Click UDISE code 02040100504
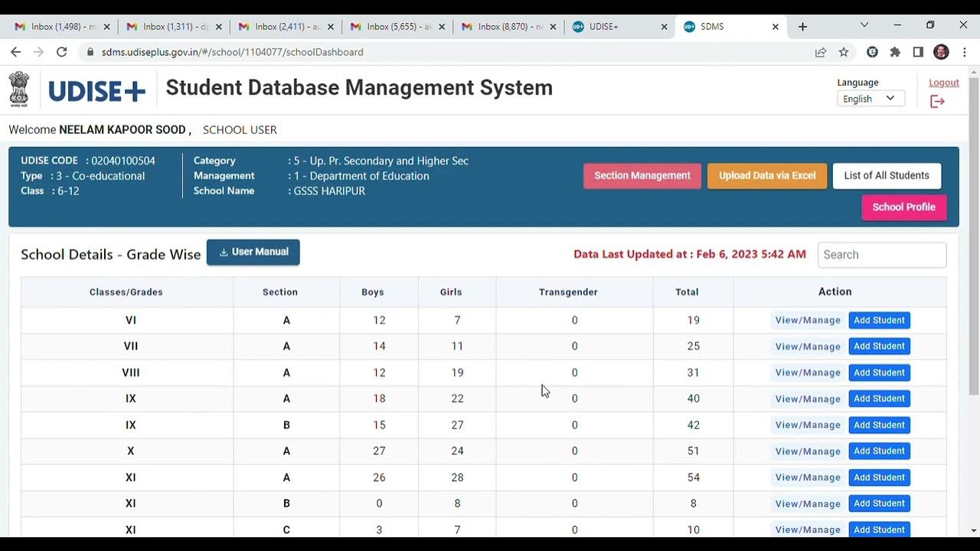 click(123, 161)
